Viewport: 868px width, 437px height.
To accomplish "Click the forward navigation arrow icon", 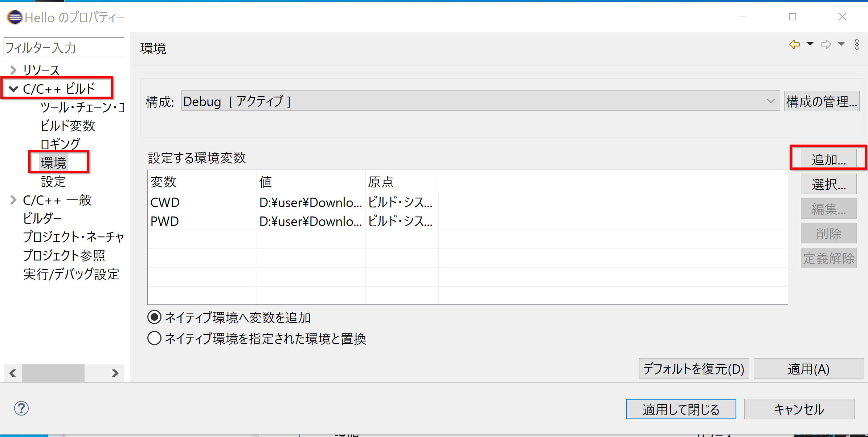I will coord(826,44).
